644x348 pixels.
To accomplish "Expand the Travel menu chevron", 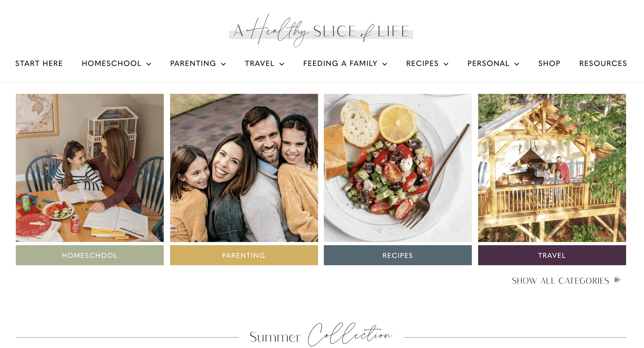I will pos(282,64).
